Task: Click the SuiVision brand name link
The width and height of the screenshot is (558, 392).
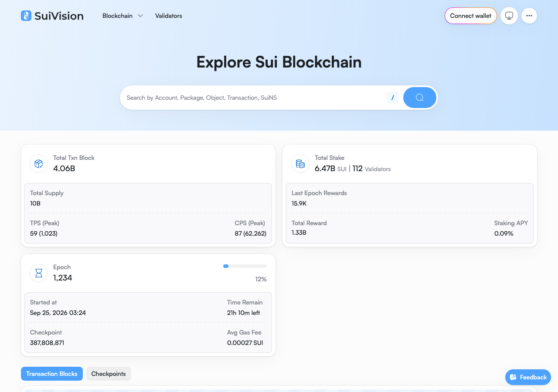Action: (x=59, y=16)
